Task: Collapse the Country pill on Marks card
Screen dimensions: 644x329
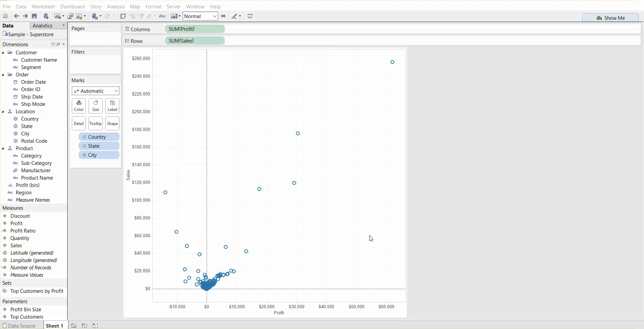Action: [x=84, y=137]
